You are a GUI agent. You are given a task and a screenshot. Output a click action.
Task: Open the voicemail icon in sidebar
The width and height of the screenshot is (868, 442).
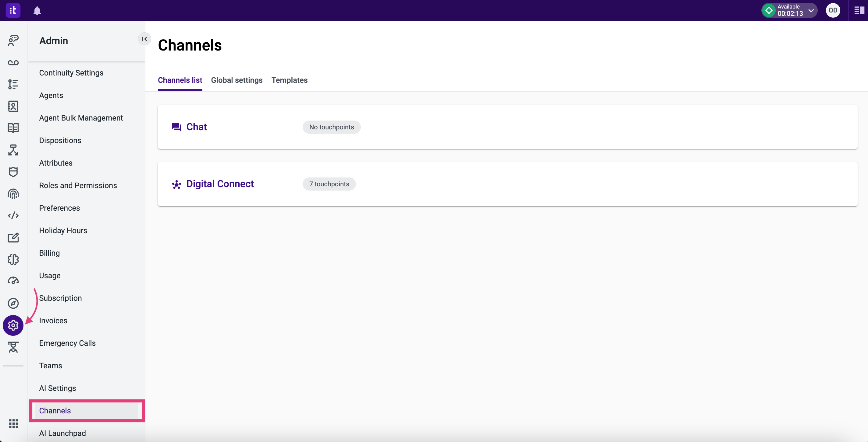point(13,63)
